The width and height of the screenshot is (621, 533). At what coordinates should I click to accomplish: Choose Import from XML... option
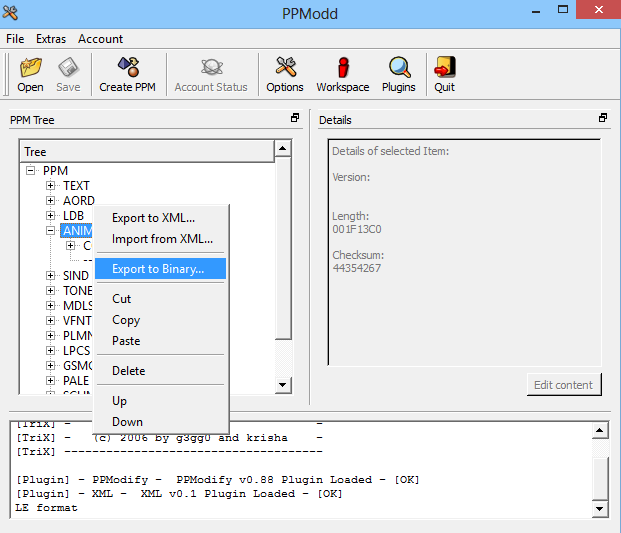[161, 239]
